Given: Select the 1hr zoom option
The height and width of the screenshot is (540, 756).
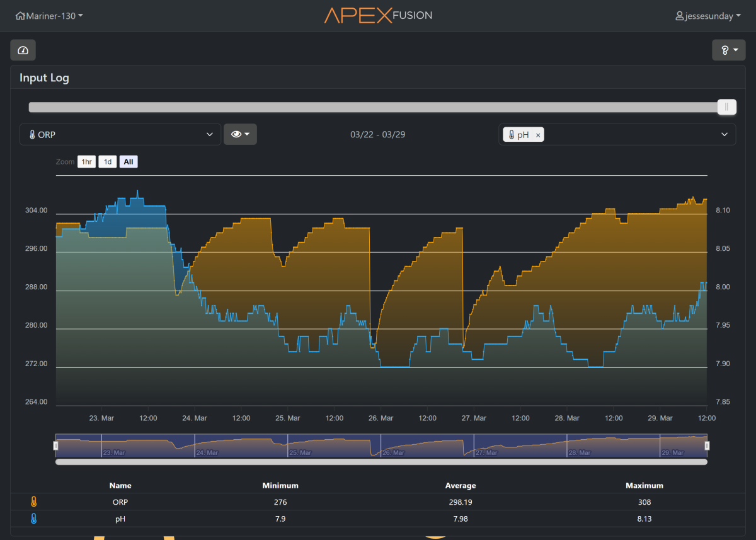Looking at the screenshot, I should [86, 162].
